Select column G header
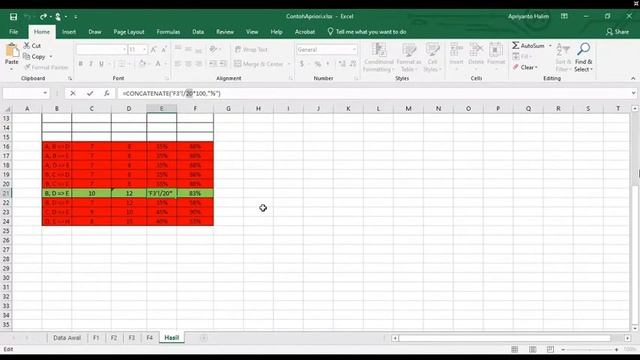640x360 pixels. [228, 109]
